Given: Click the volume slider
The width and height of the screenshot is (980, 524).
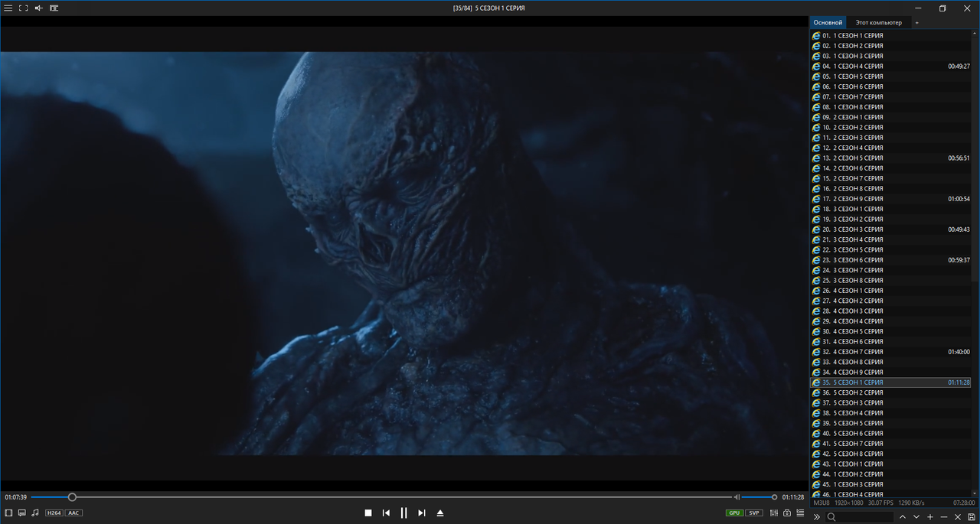Looking at the screenshot, I should [x=759, y=497].
